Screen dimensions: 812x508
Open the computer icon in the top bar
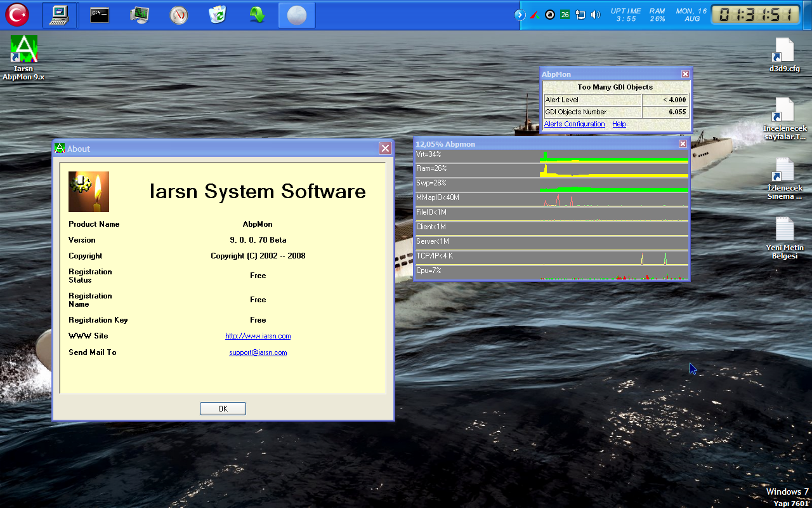[60, 15]
